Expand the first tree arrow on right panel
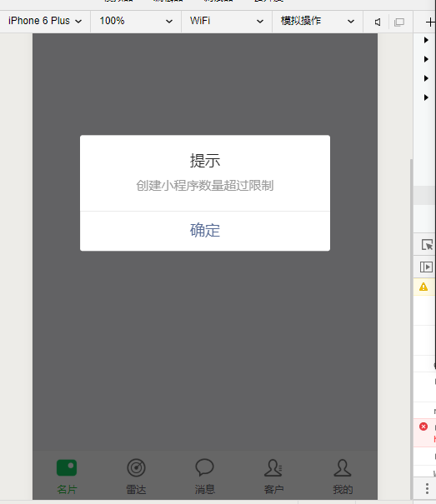Screen dimensions: 436x504 click(426, 40)
